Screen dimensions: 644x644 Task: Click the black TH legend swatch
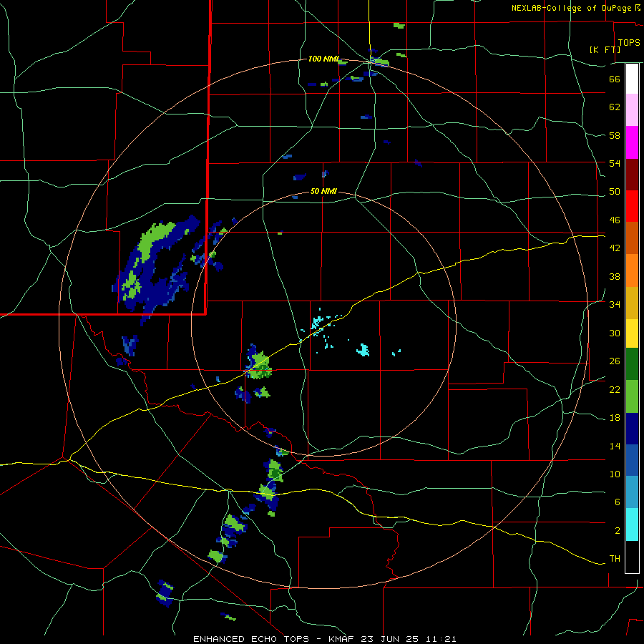tap(632, 557)
